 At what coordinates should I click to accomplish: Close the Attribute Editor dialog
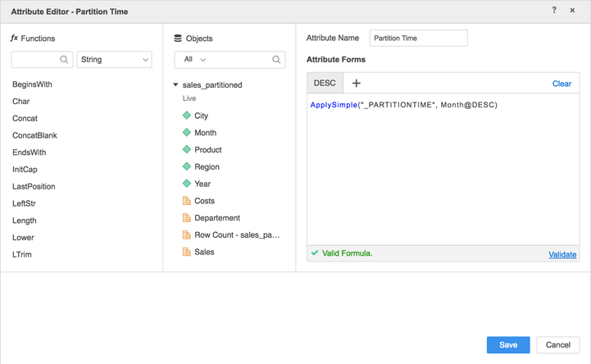(x=572, y=11)
